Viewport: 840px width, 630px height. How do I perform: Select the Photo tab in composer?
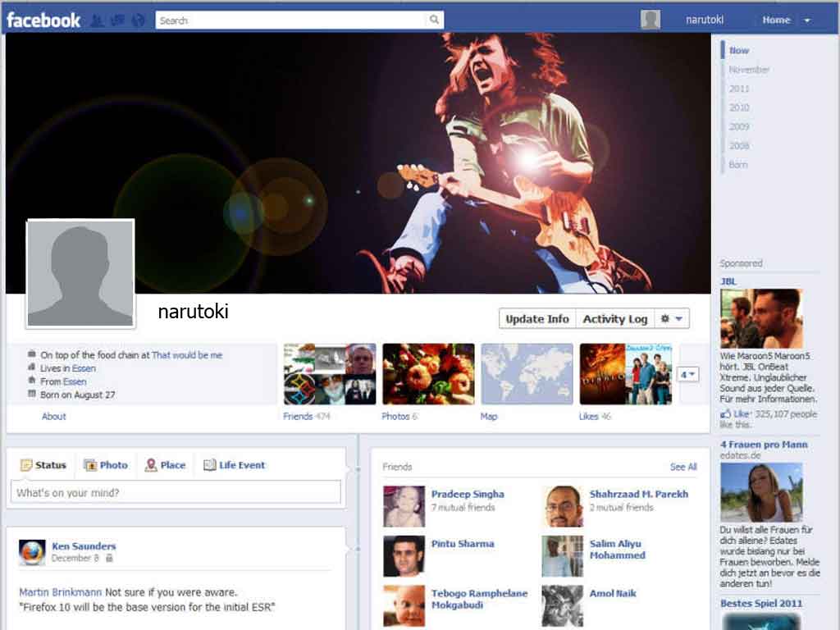coord(106,465)
